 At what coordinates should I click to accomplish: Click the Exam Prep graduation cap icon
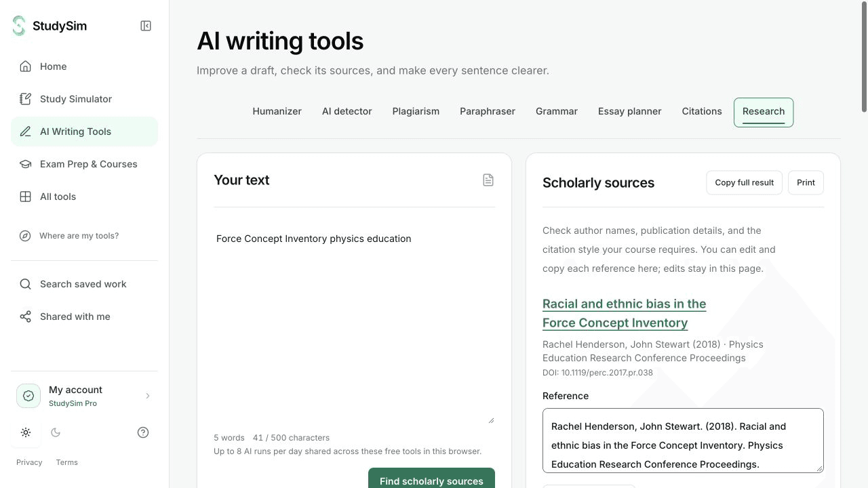tap(25, 164)
